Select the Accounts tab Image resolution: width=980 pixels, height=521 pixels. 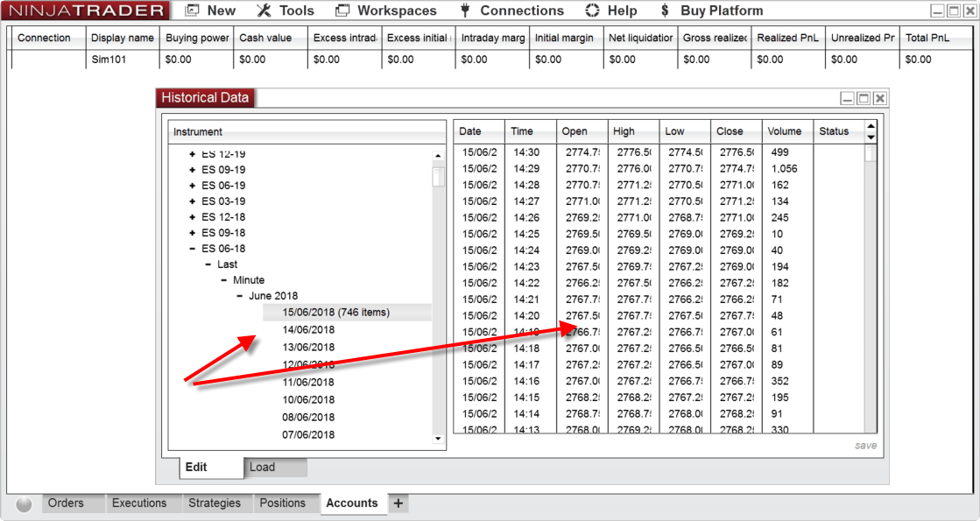pyautogui.click(x=352, y=503)
